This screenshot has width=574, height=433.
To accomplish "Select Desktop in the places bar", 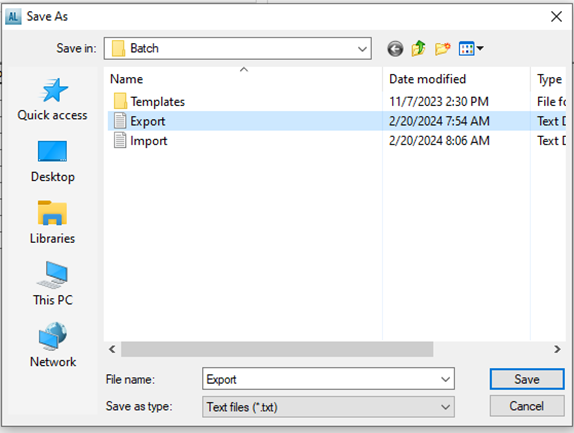I will point(52,161).
